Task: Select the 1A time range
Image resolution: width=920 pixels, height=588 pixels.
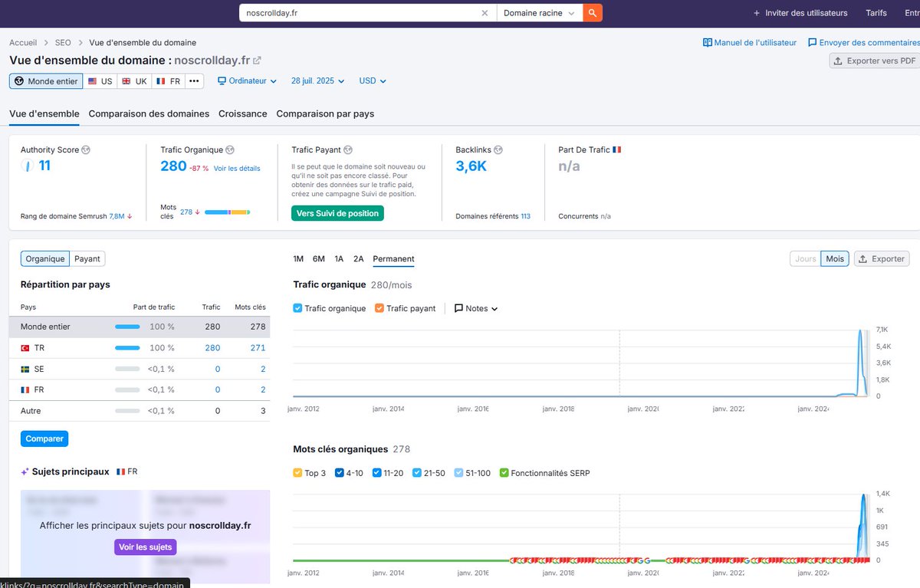Action: point(339,259)
